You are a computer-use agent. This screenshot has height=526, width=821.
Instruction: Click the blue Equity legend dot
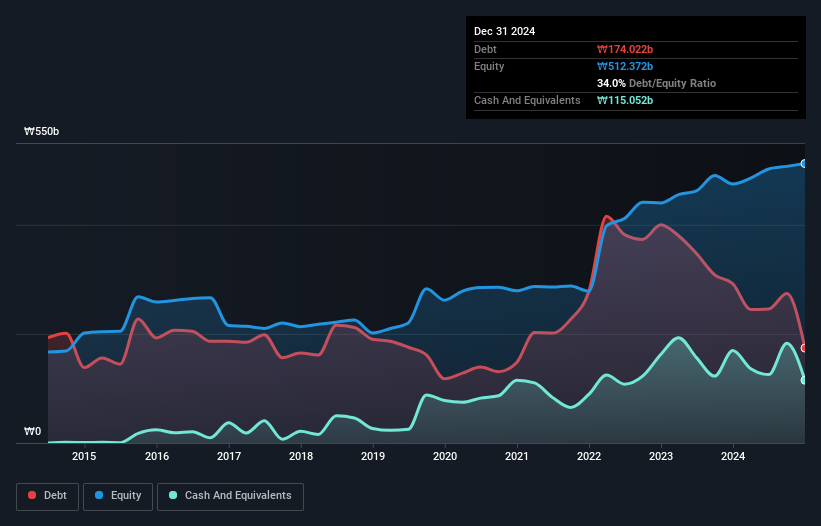pyautogui.click(x=99, y=495)
